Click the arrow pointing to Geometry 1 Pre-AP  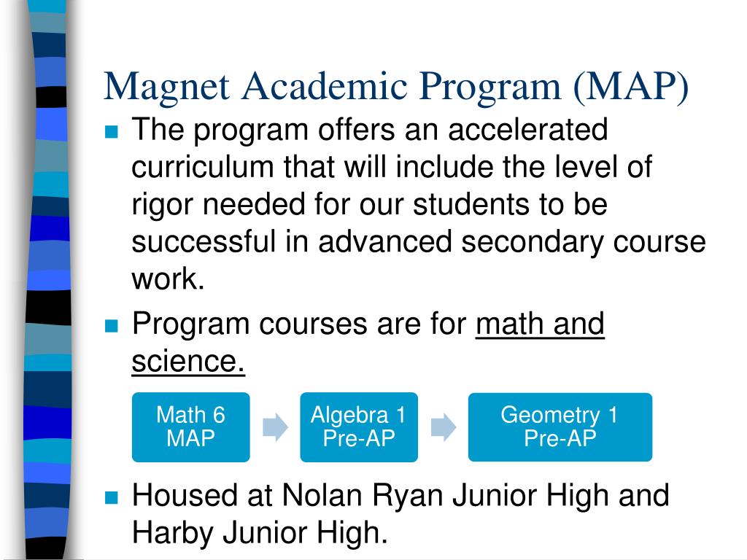pos(443,427)
